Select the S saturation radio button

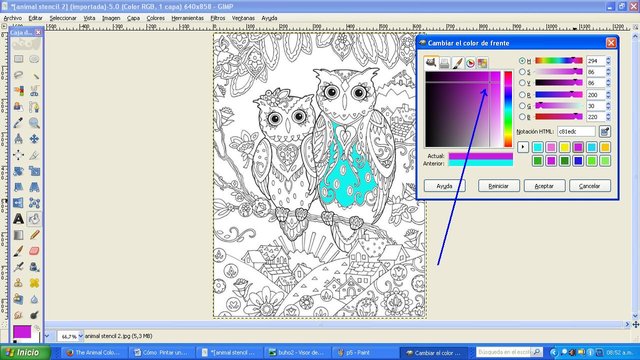click(522, 72)
